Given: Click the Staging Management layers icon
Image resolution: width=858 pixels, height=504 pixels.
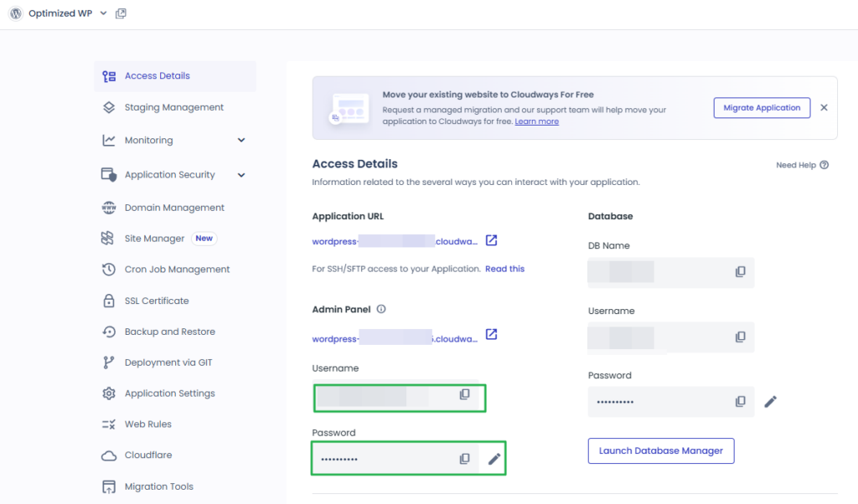Looking at the screenshot, I should (x=109, y=108).
